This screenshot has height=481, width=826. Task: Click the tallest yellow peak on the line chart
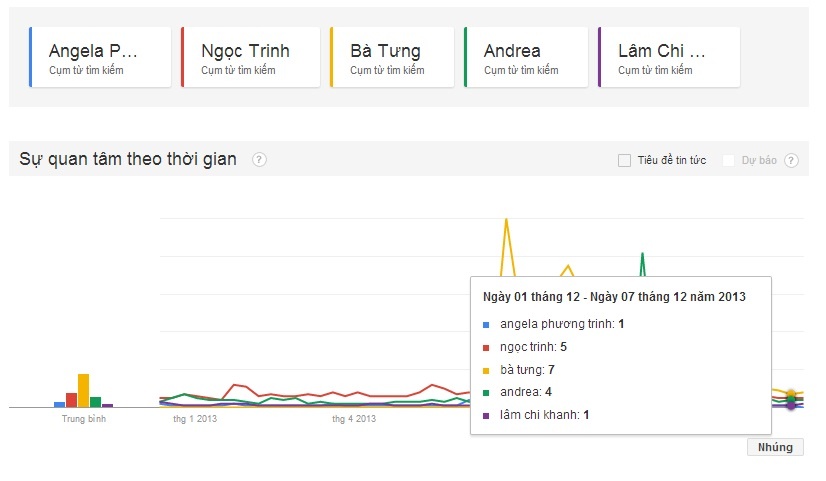pyautogui.click(x=506, y=220)
